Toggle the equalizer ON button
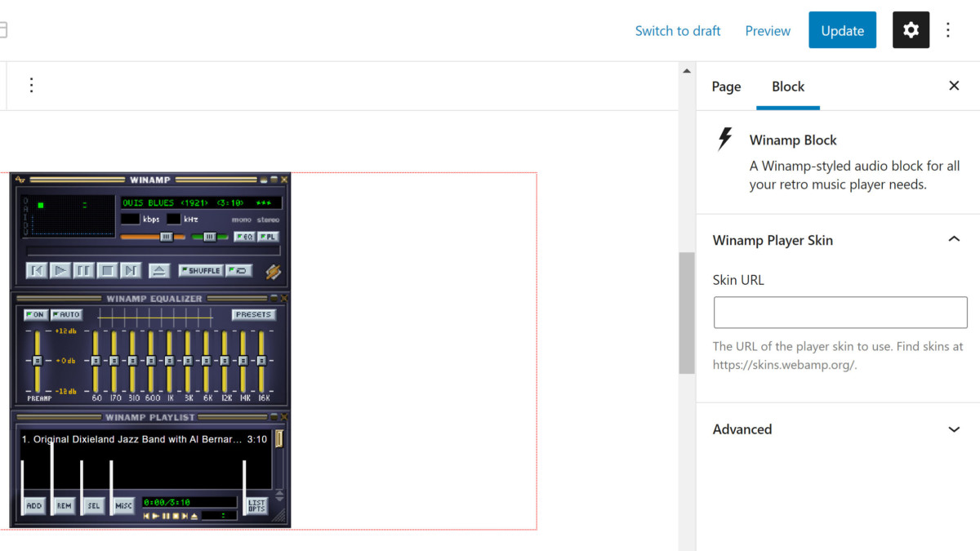Screen dimensions: 980x551 35,314
